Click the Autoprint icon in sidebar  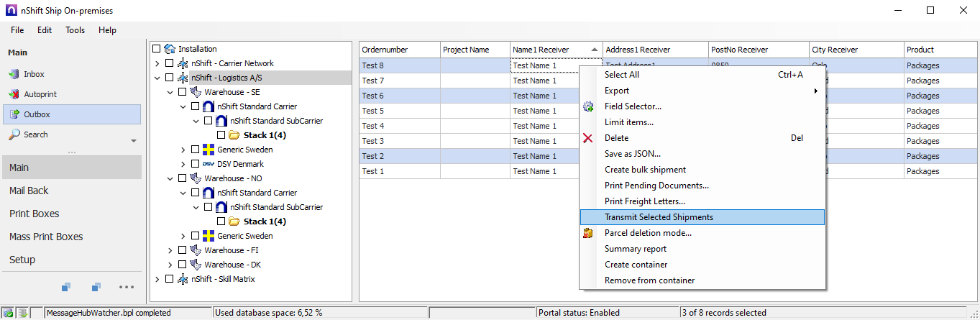14,94
